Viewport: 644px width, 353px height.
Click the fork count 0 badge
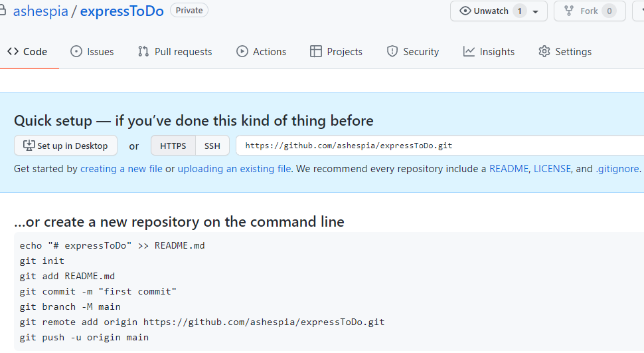point(609,11)
